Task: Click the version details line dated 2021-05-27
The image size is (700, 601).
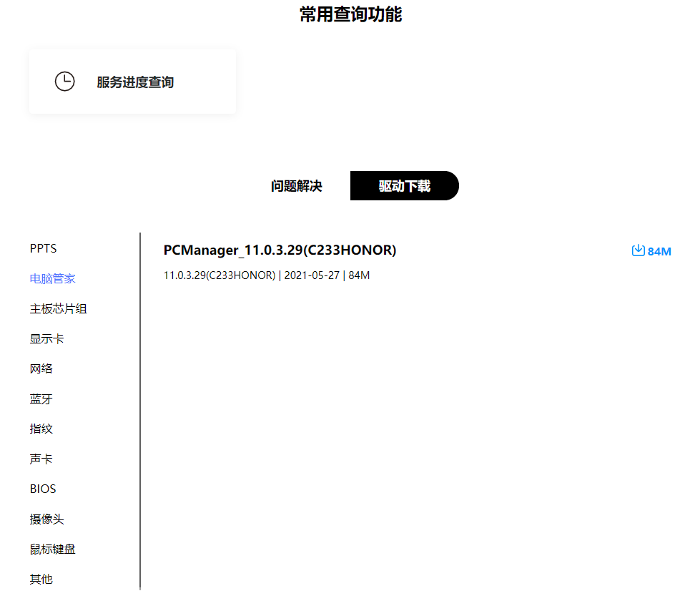Action: tap(267, 275)
